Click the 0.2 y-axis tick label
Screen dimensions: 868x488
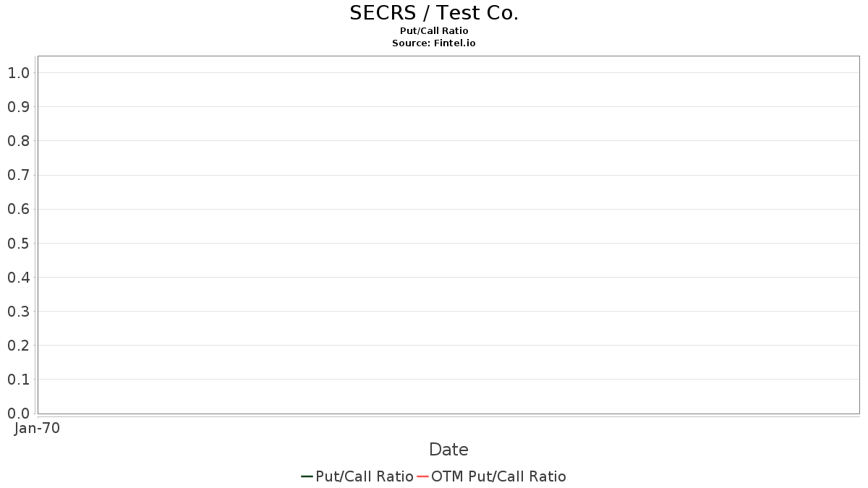[19, 346]
